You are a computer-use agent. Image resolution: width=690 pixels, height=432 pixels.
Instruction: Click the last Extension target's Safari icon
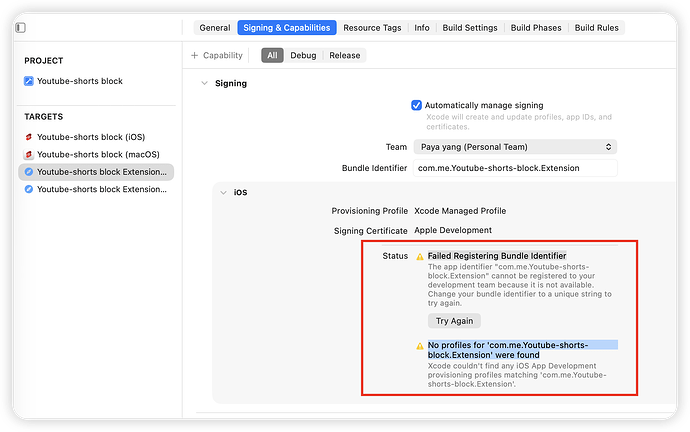click(29, 189)
